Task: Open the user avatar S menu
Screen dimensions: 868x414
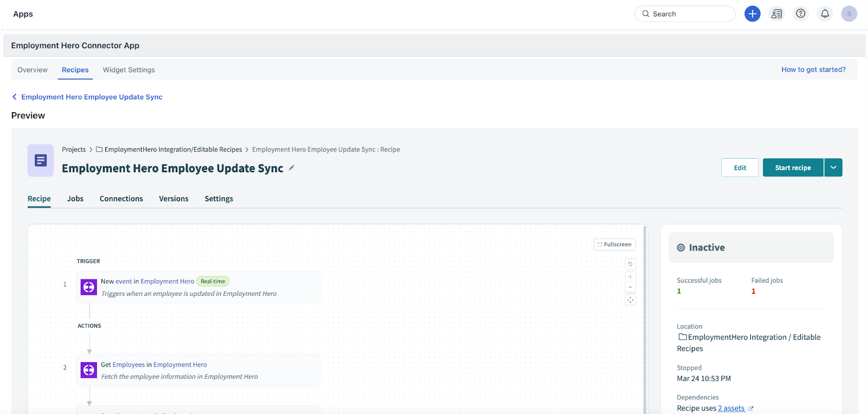Action: (x=849, y=14)
